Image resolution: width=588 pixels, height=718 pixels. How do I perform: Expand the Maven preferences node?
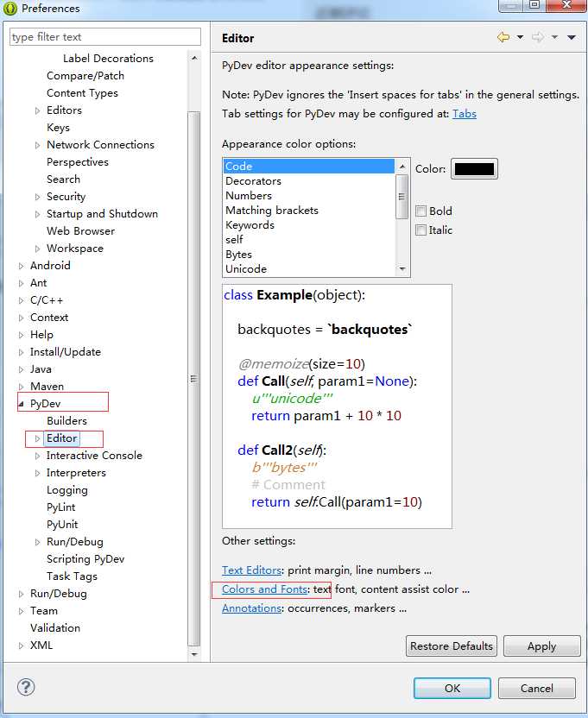[x=21, y=387]
